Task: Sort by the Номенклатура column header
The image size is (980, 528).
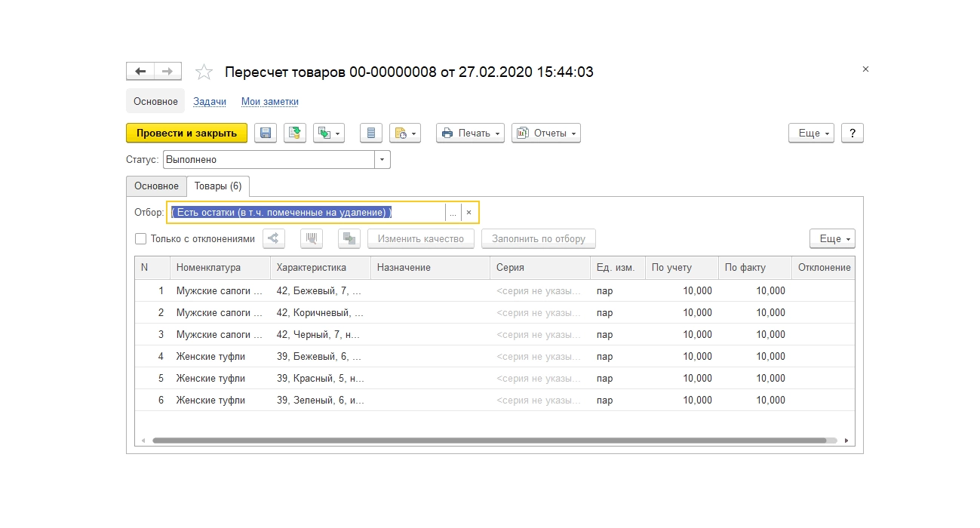Action: pyautogui.click(x=220, y=268)
